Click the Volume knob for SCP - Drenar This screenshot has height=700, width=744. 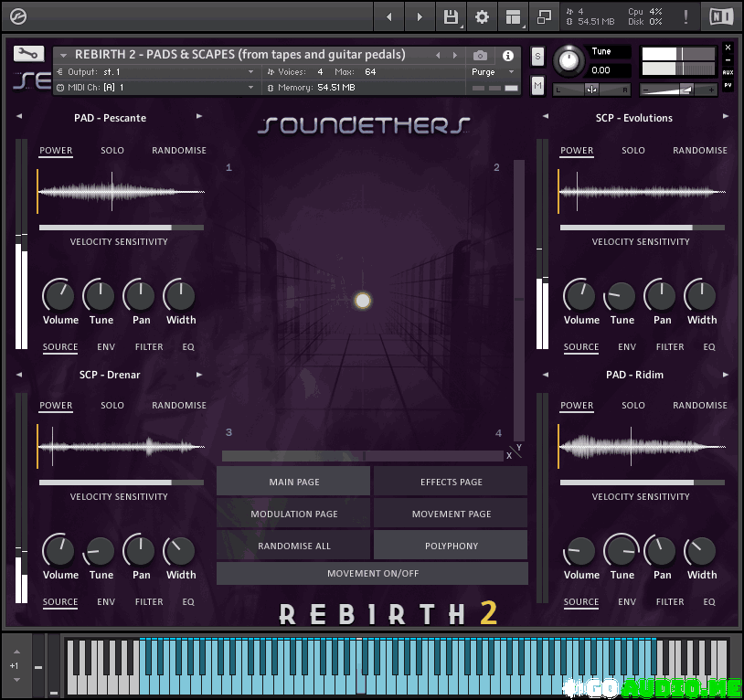pyautogui.click(x=58, y=551)
